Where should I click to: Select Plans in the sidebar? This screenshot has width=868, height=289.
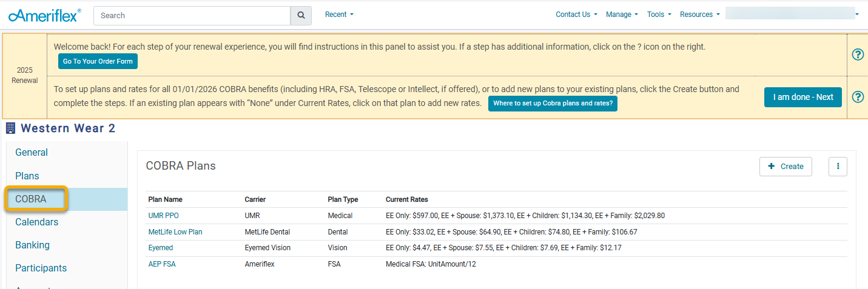click(27, 176)
